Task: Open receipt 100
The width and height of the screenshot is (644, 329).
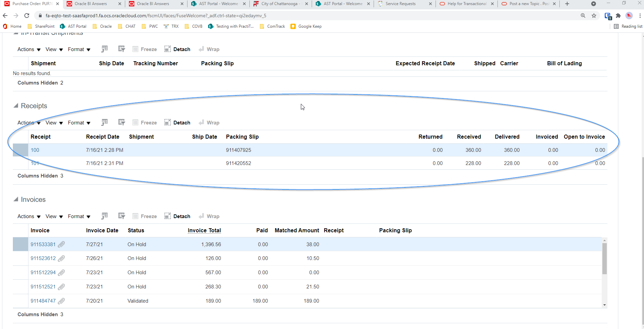Action: coord(35,150)
